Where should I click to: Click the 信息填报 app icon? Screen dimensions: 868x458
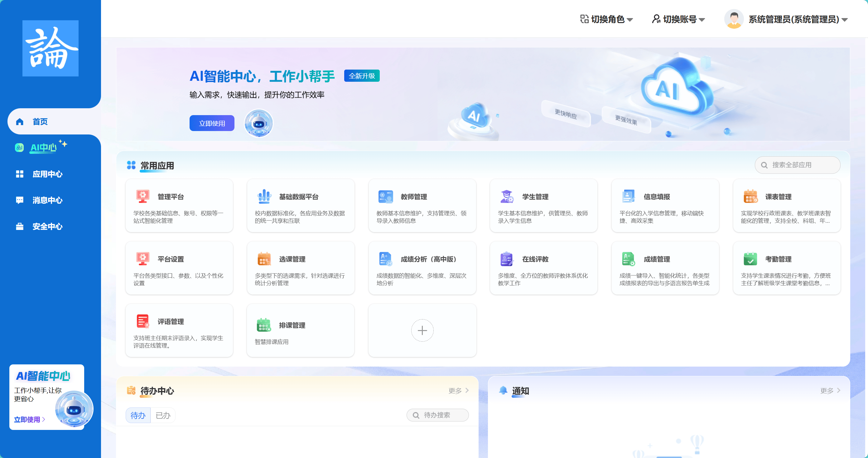coord(629,196)
